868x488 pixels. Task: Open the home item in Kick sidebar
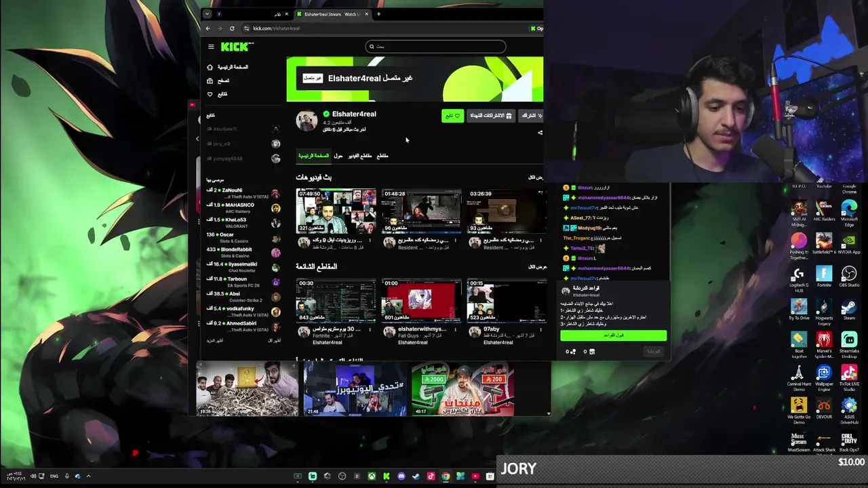[227, 67]
